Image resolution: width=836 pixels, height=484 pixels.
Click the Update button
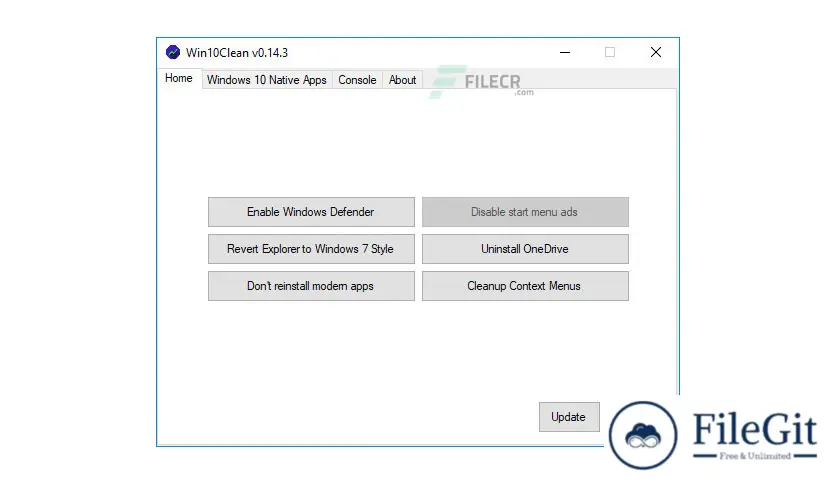pyautogui.click(x=569, y=417)
